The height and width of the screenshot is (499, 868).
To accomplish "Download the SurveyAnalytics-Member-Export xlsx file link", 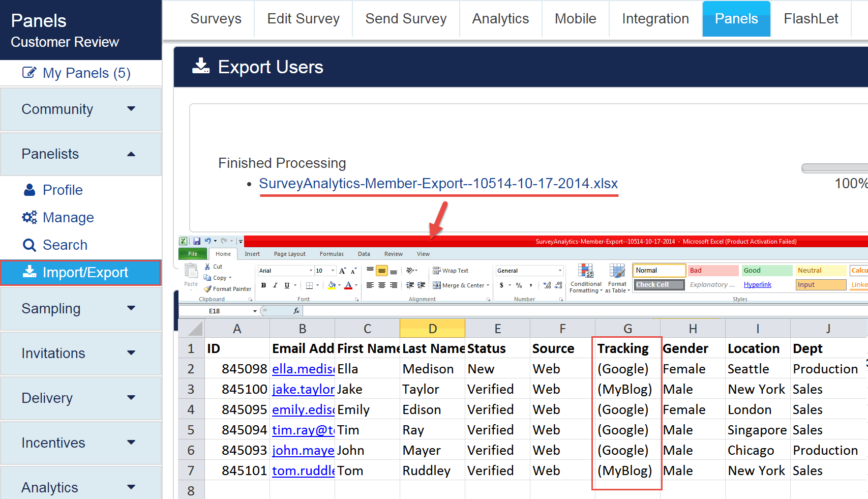I will 438,184.
